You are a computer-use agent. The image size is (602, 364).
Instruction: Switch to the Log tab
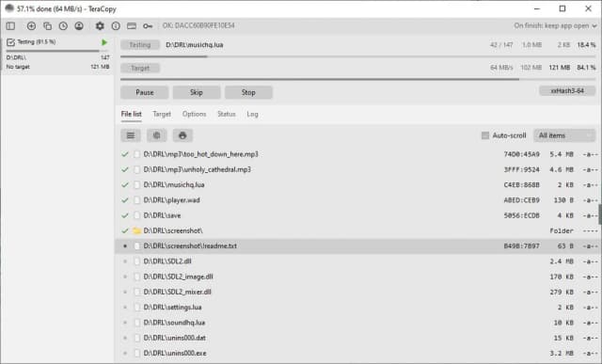252,114
